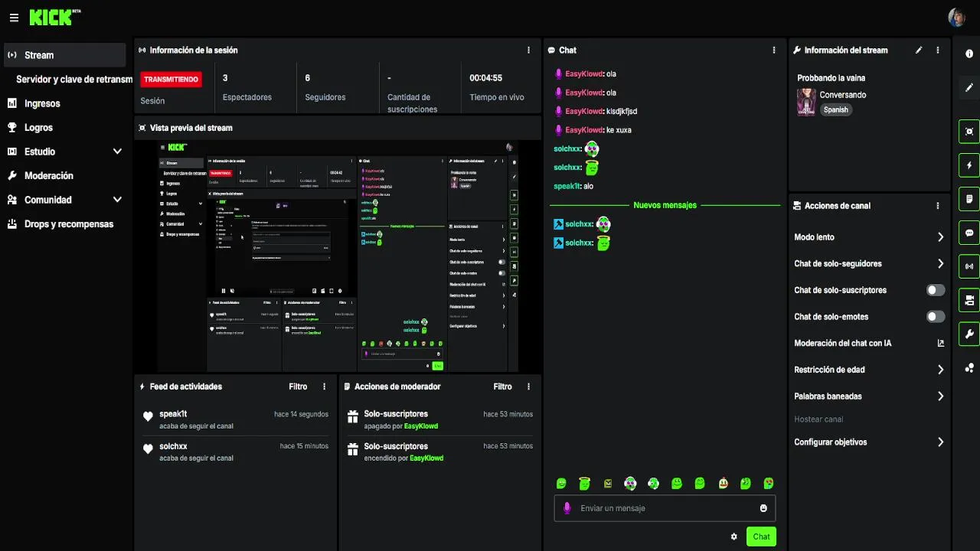Open Filtro in Acciones de moderador
Image resolution: width=980 pixels, height=551 pixels.
pyautogui.click(x=502, y=387)
